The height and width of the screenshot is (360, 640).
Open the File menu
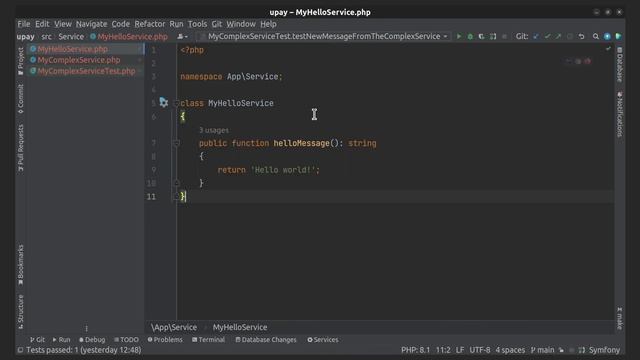[x=24, y=24]
